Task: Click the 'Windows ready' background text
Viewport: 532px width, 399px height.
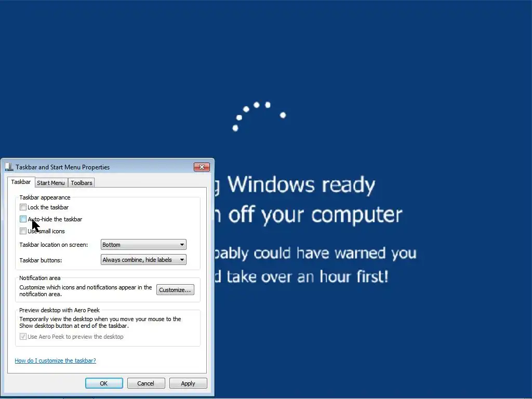Action: 301,185
